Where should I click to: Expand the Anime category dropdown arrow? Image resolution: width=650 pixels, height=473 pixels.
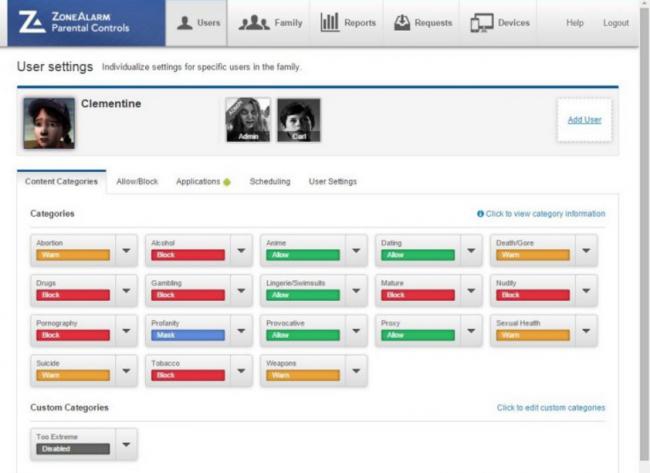point(356,250)
